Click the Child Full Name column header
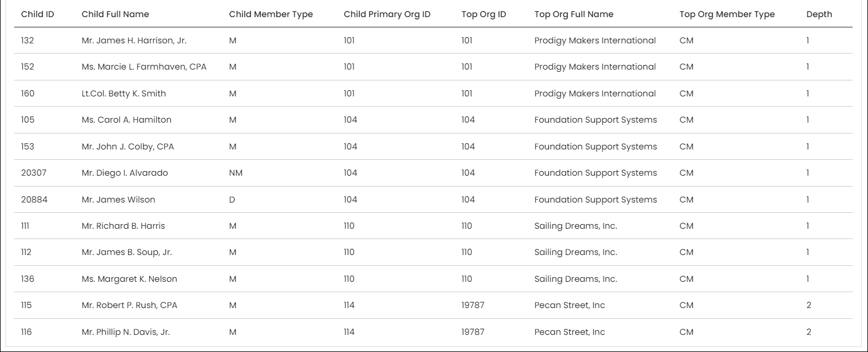Image resolution: width=868 pixels, height=352 pixels. [115, 14]
